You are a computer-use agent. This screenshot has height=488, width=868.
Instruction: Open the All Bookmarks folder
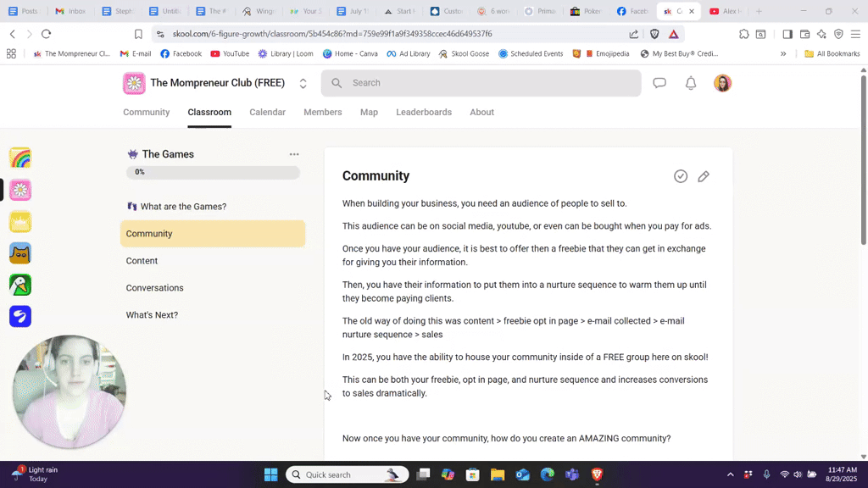[832, 53]
